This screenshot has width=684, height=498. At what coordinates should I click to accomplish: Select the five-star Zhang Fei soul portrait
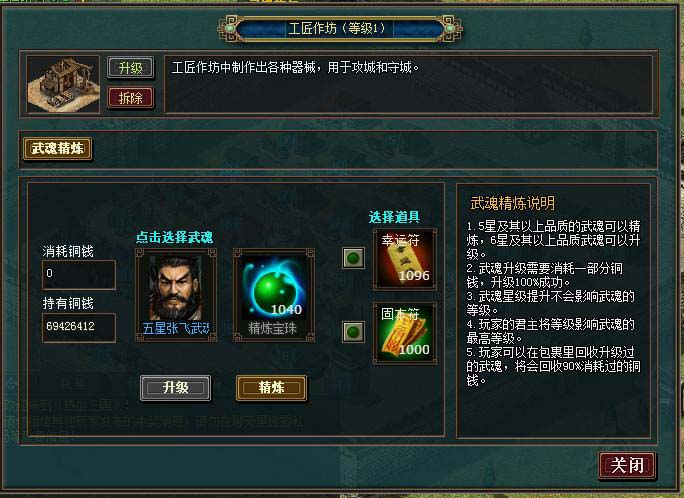point(176,295)
